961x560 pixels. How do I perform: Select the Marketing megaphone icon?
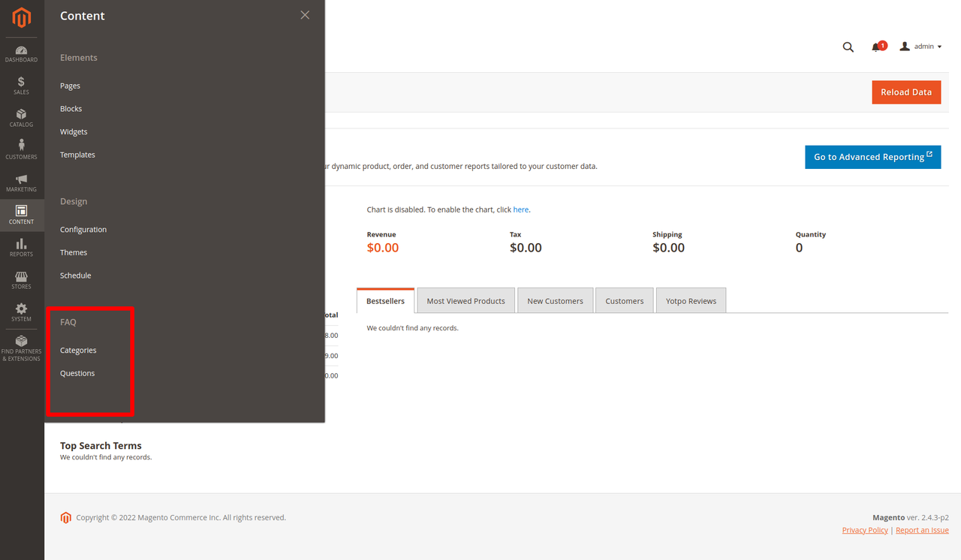click(21, 180)
